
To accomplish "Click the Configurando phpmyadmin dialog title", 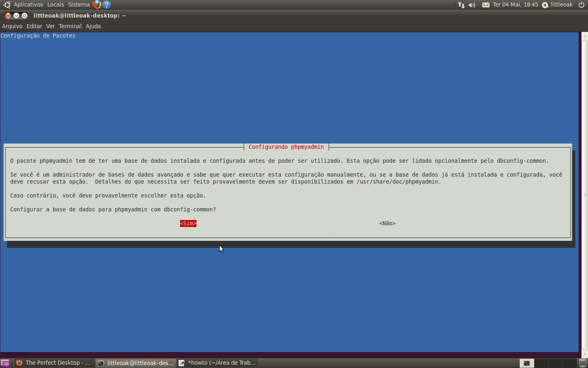I will click(x=286, y=147).
